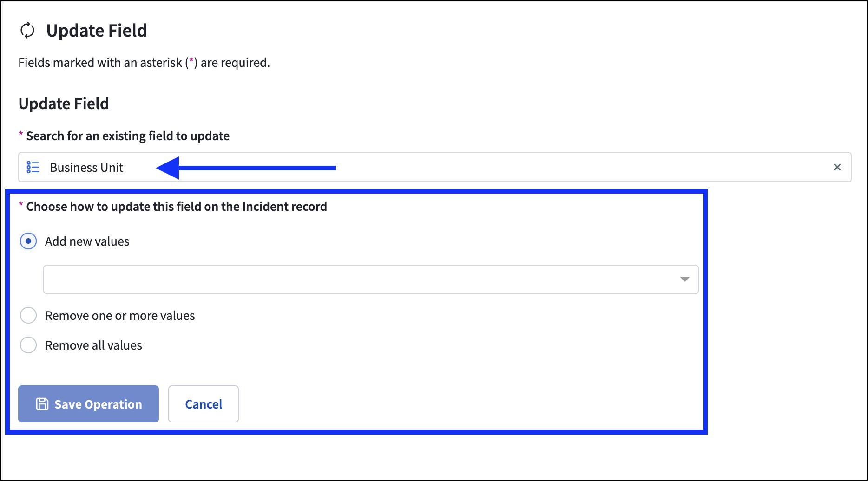Choose the 'Remove one or more values' radio option
Screen dimensions: 868x481
pyautogui.click(x=28, y=315)
